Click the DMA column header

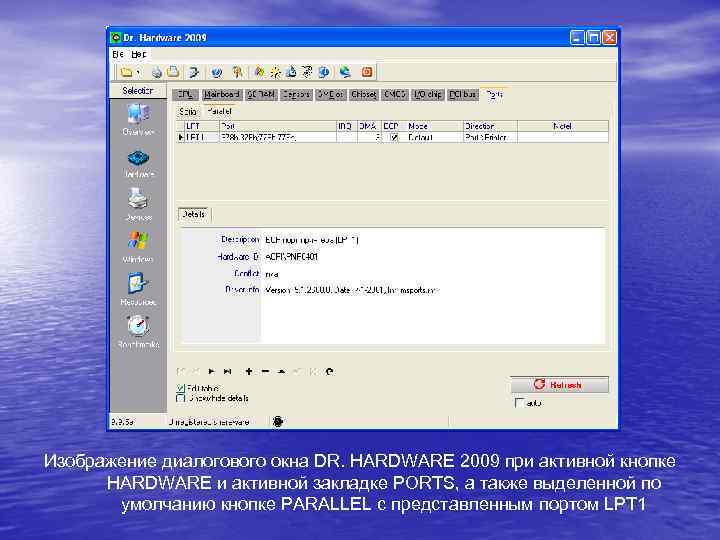pos(369,126)
